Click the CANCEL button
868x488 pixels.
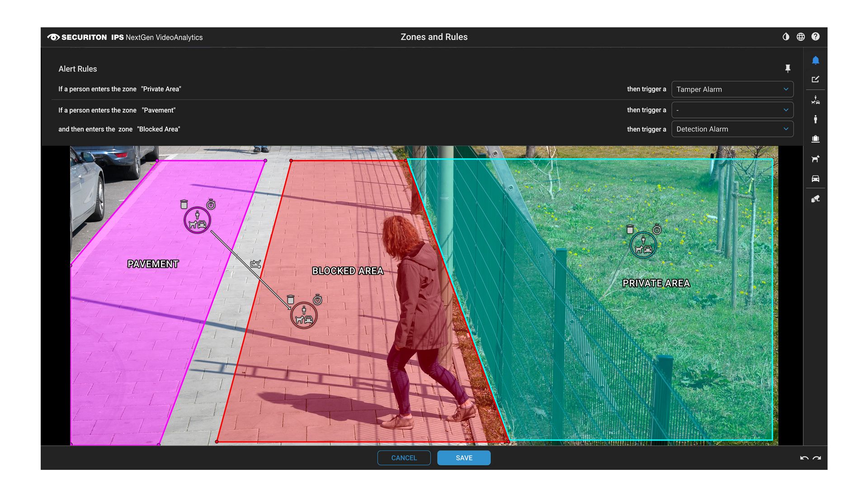tap(404, 458)
